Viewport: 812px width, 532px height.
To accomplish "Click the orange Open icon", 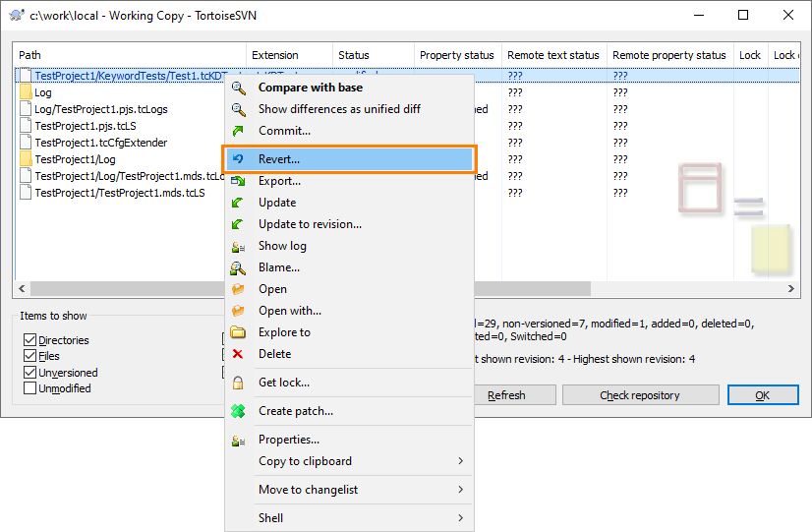I will pos(238,289).
